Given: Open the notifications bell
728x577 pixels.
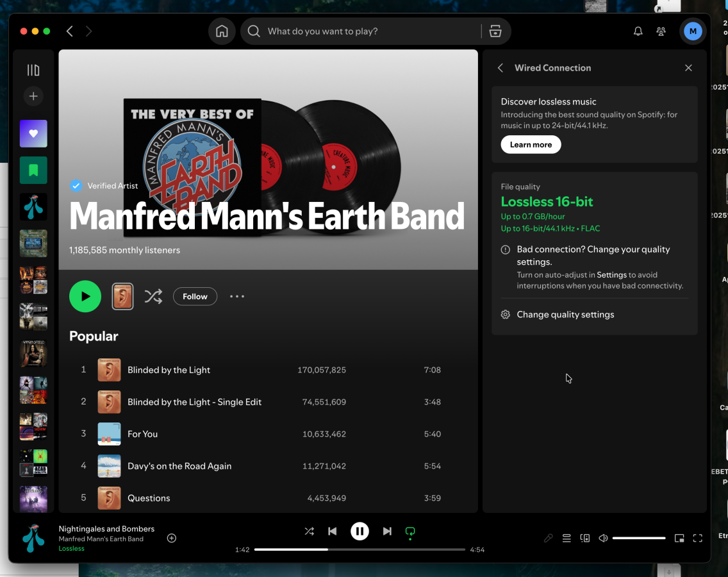Looking at the screenshot, I should tap(638, 31).
